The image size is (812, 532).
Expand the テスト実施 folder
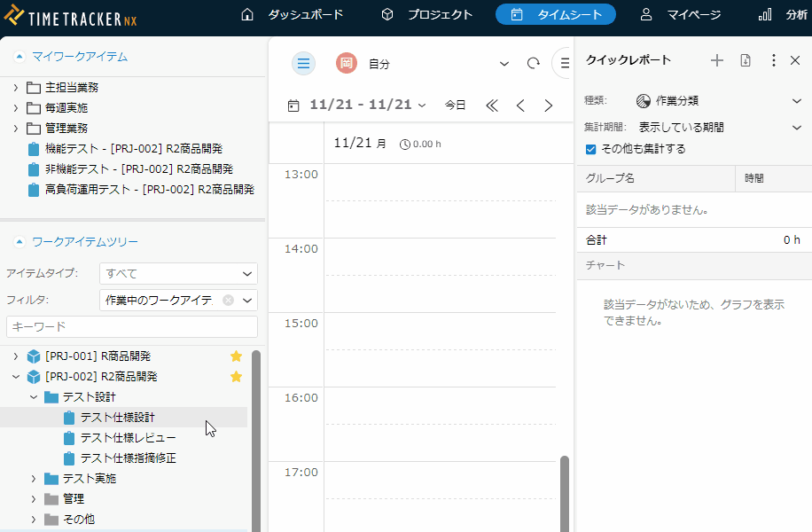(x=34, y=479)
